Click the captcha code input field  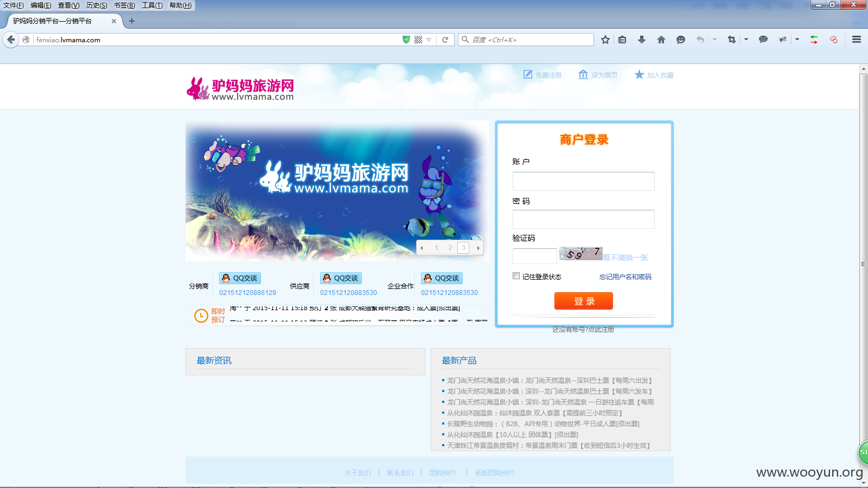[535, 256]
